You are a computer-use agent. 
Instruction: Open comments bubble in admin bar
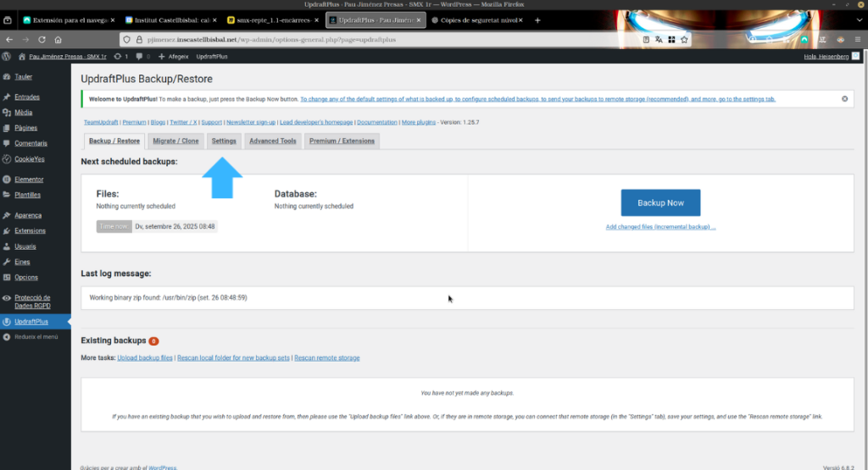coord(142,57)
